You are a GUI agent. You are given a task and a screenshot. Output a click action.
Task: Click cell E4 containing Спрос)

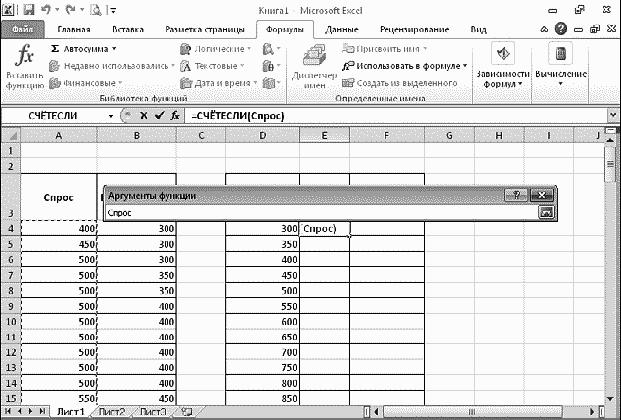324,229
